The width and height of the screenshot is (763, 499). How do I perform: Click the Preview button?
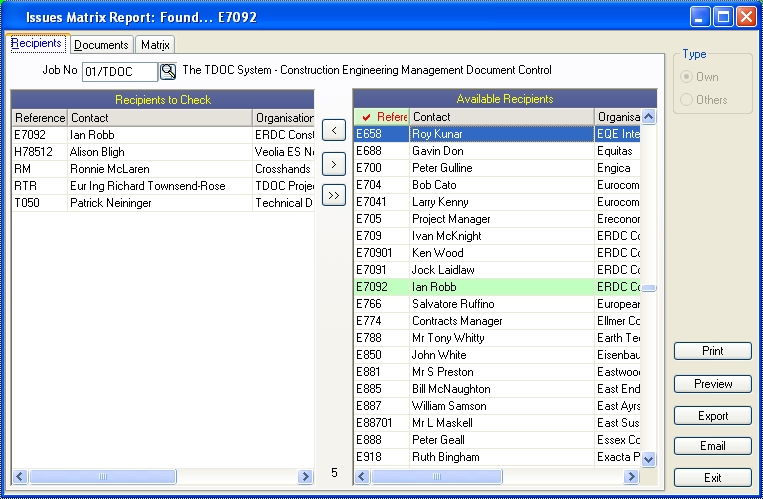713,384
